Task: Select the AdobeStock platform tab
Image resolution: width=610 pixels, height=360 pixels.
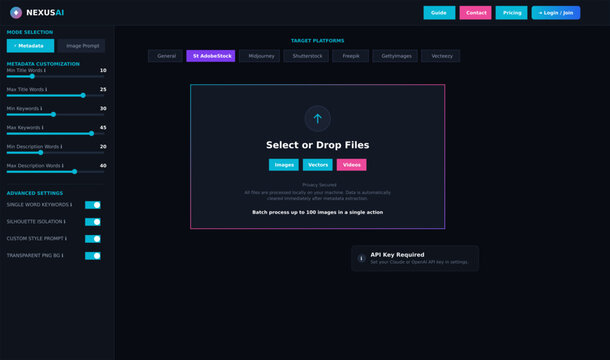Action: [211, 56]
